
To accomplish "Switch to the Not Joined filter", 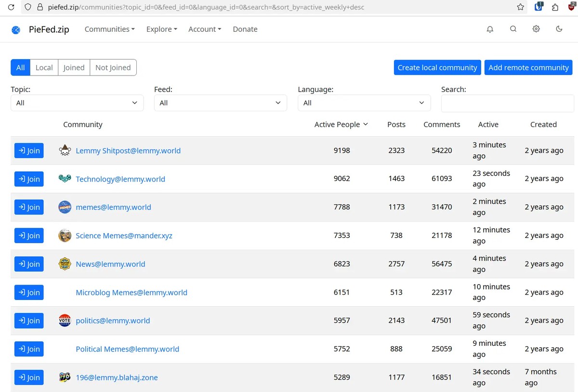I will (113, 67).
